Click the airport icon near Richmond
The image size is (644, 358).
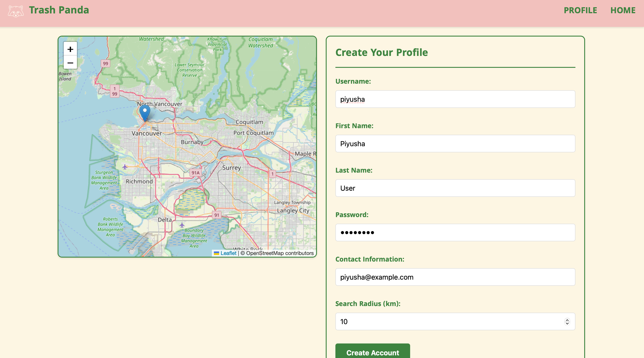[x=125, y=167]
